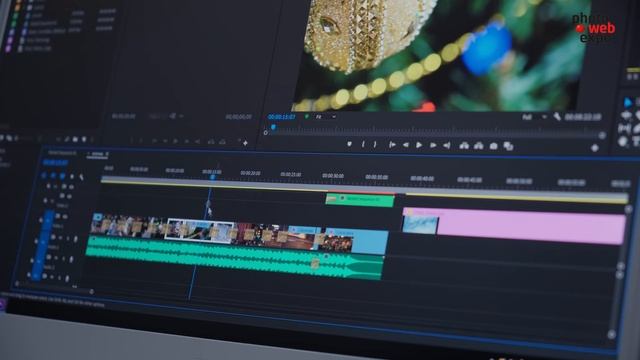Select the blue thumbnail clip before the pink clip
This screenshot has height=360, width=640.
pos(420,224)
